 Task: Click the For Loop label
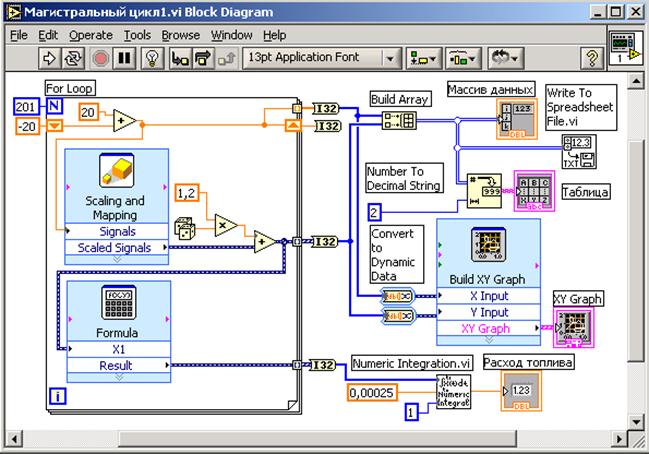point(70,88)
